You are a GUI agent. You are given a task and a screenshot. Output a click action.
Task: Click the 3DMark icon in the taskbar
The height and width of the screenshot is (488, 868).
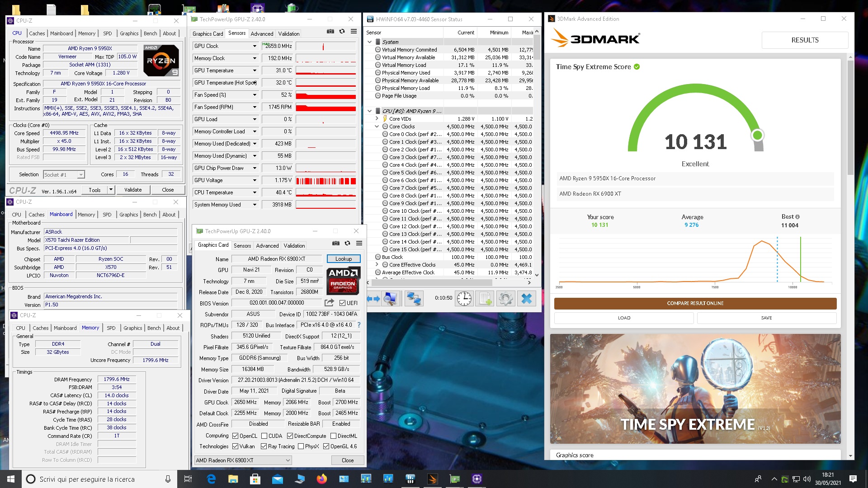click(x=432, y=479)
